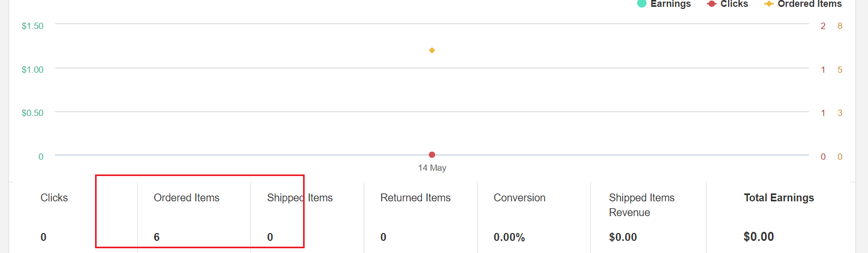Screen dimensions: 868x253
Task: Click the Conversion summary heading
Action: click(x=519, y=198)
